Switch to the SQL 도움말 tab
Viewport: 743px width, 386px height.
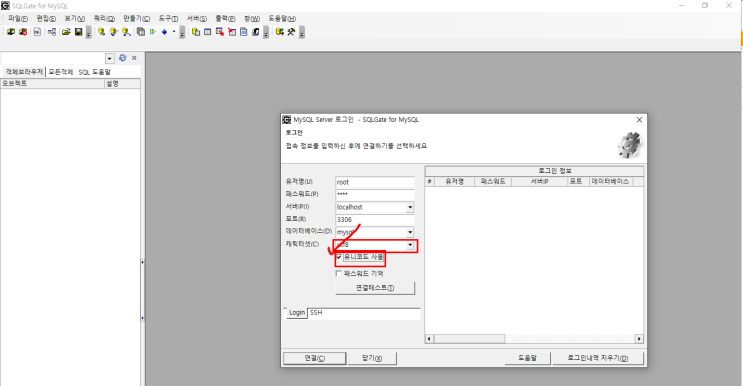coord(94,72)
